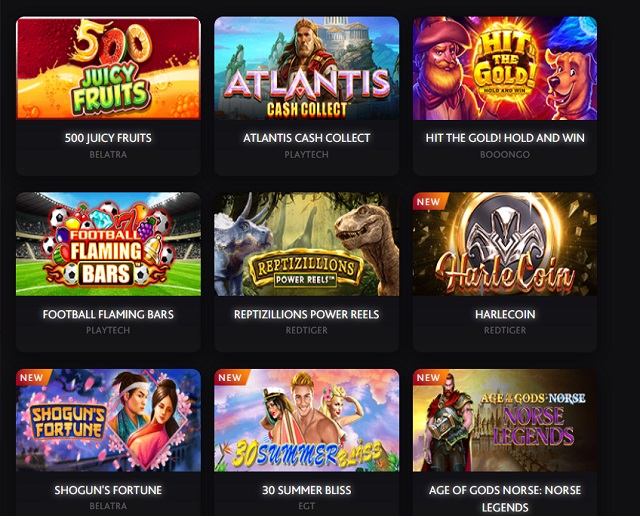640x516 pixels.
Task: Click the ATLANTIS CASH COLLECT title link
Action: 307,138
